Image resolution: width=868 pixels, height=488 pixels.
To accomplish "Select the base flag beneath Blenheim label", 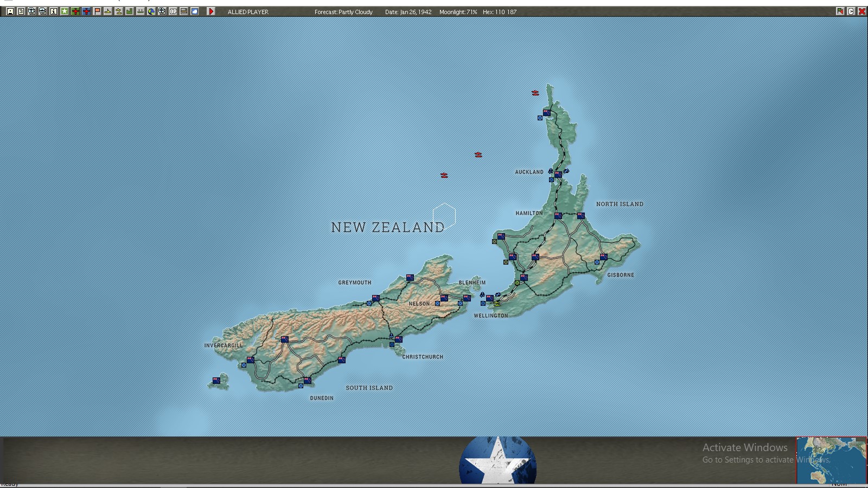I will click(x=467, y=298).
